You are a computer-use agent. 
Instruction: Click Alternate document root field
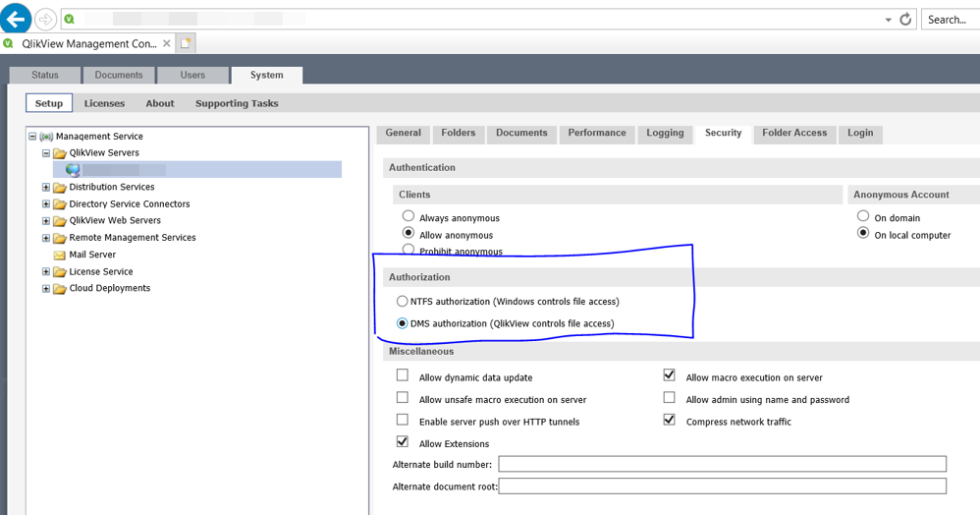(x=723, y=486)
